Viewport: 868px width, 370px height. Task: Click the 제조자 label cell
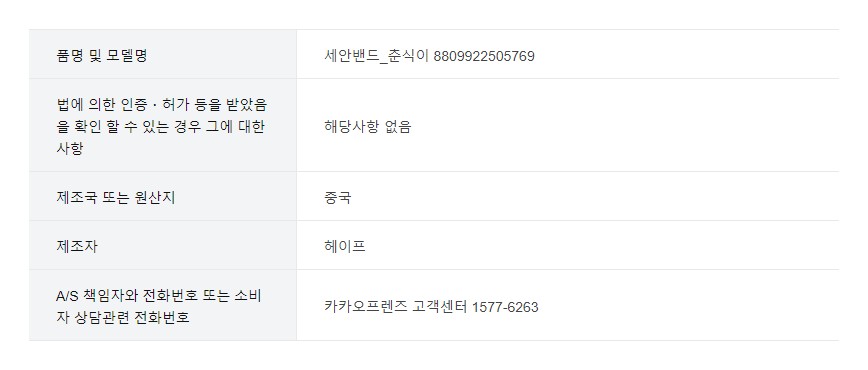click(163, 245)
